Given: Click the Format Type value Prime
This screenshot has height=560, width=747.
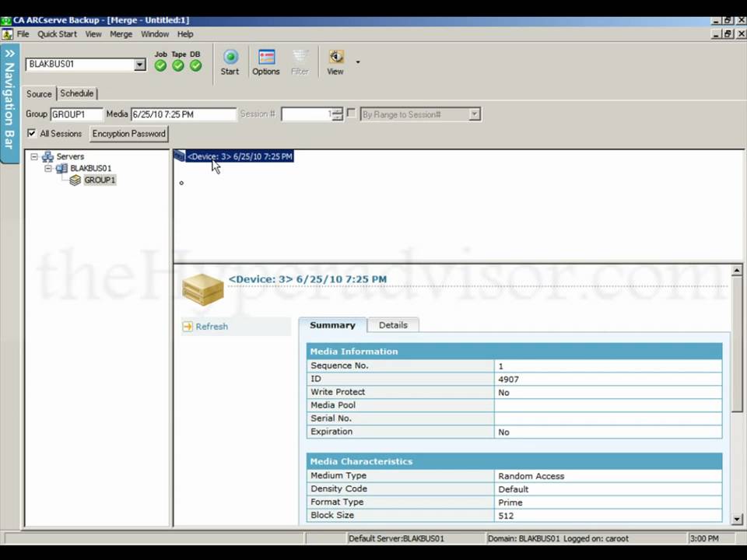Looking at the screenshot, I should pyautogui.click(x=510, y=502).
